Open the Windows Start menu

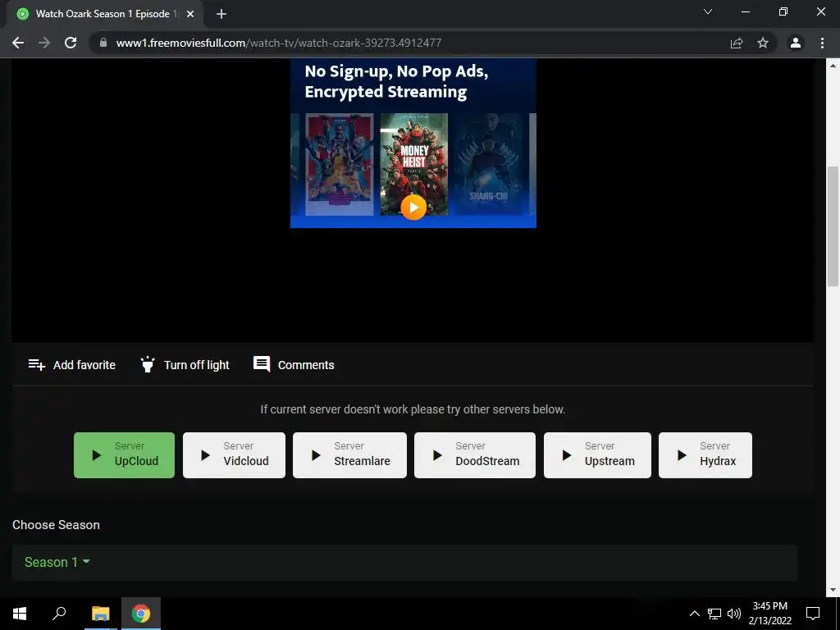pyautogui.click(x=20, y=614)
